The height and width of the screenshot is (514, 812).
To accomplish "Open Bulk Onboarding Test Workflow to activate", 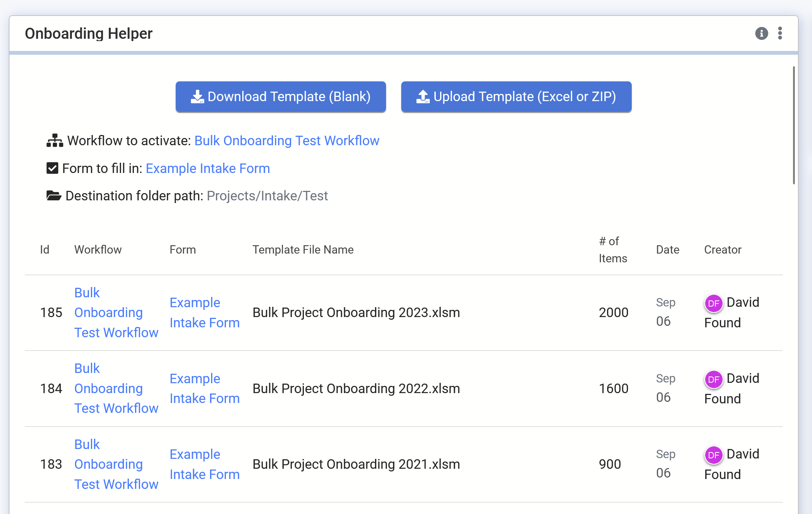I will (287, 141).
